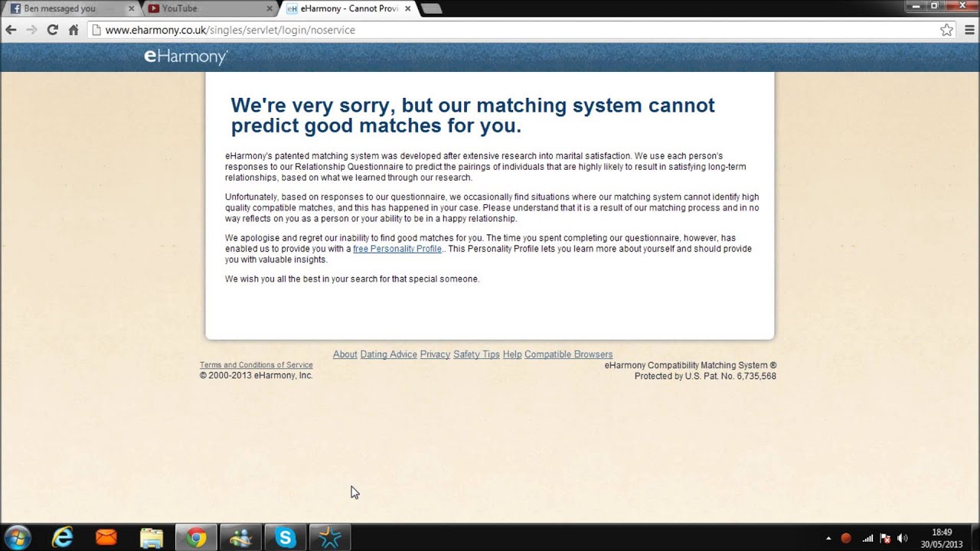Close the eHarmony tab
Image resolution: width=980 pixels, height=551 pixels.
pyautogui.click(x=407, y=8)
